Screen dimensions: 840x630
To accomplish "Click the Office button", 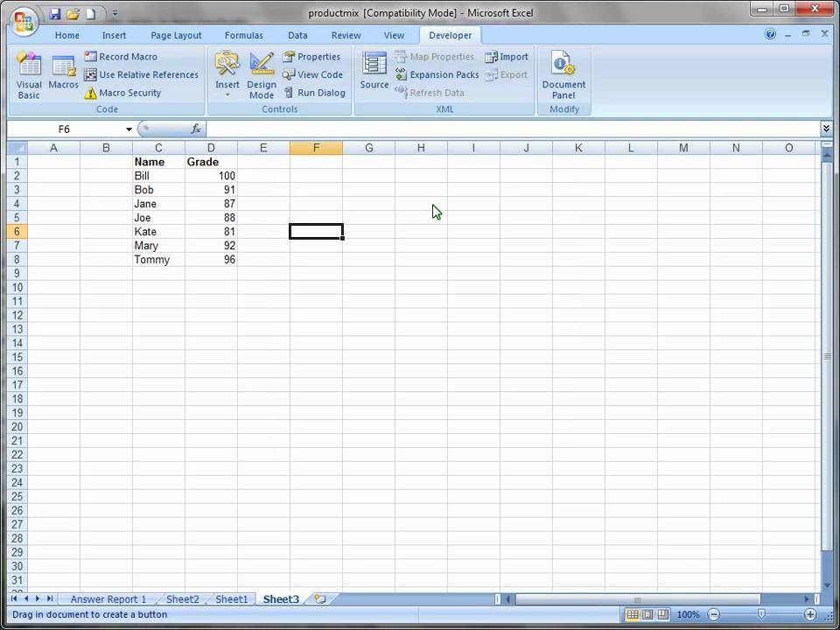I will [24, 21].
